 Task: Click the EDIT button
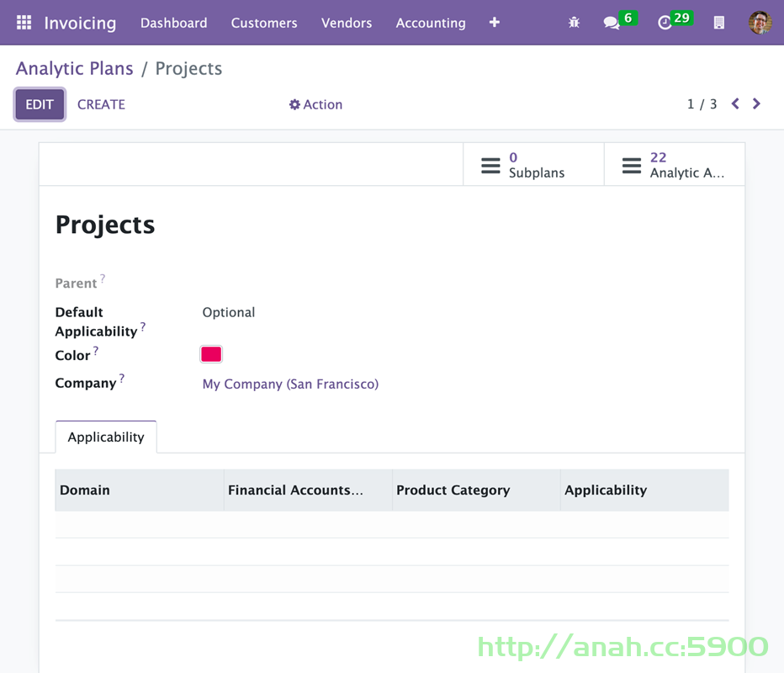(x=40, y=104)
